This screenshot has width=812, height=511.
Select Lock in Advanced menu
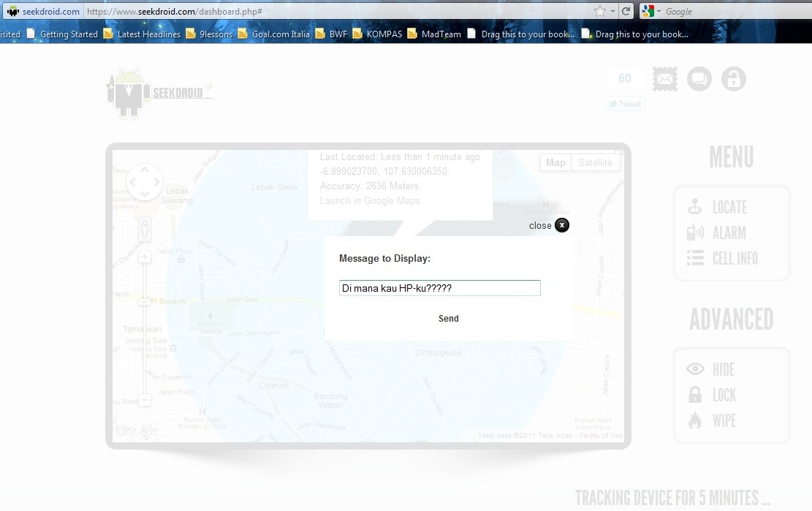(724, 395)
